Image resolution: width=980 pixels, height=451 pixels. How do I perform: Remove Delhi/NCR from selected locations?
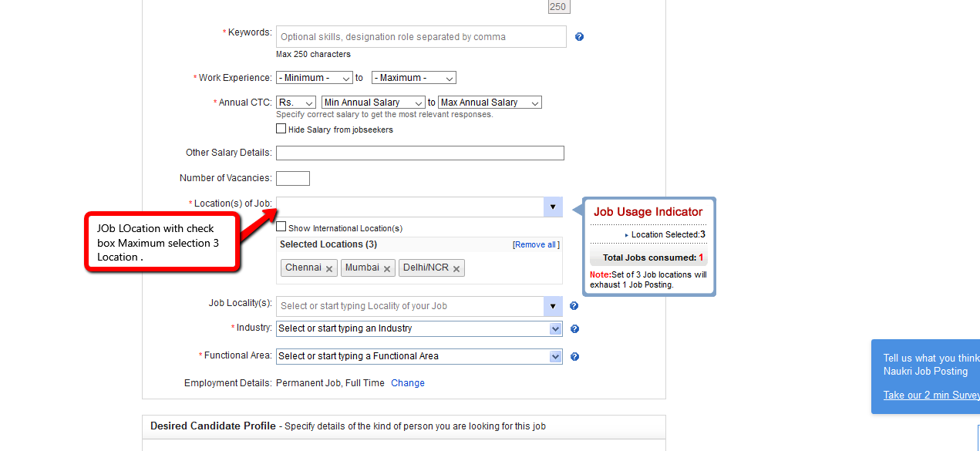(x=456, y=269)
